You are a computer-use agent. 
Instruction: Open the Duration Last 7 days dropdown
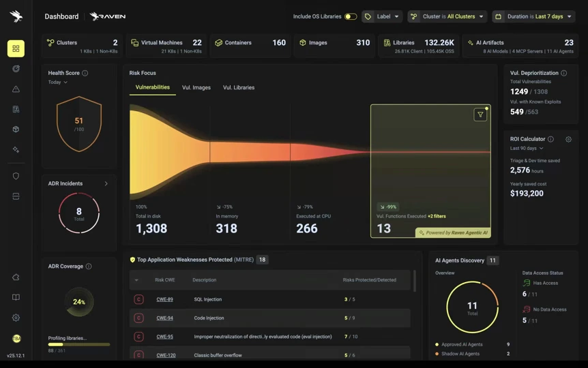533,16
